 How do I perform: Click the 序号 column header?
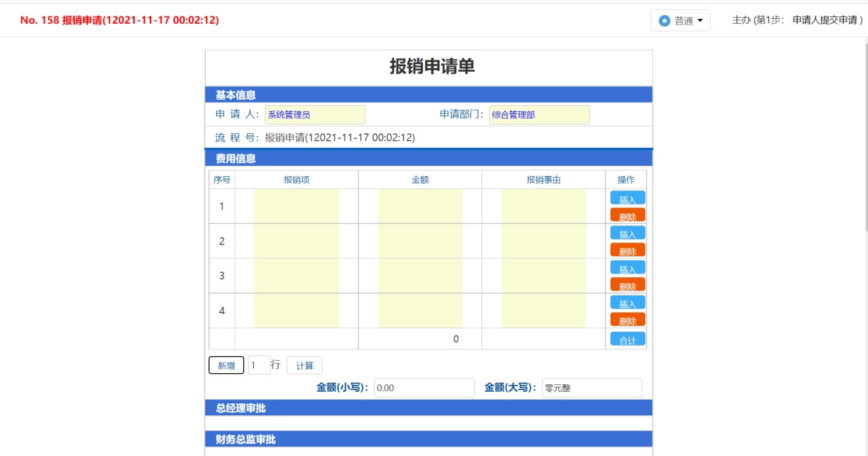click(222, 180)
